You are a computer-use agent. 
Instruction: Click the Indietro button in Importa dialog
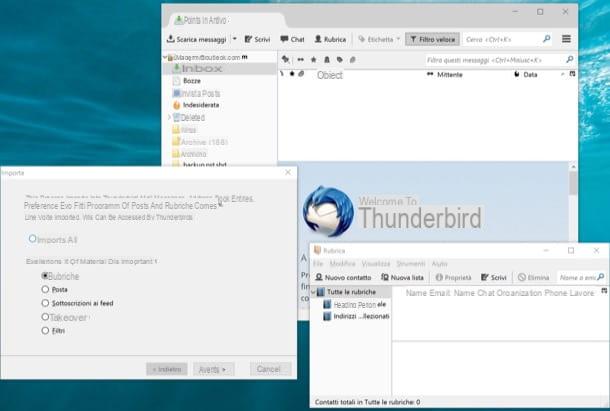point(167,369)
